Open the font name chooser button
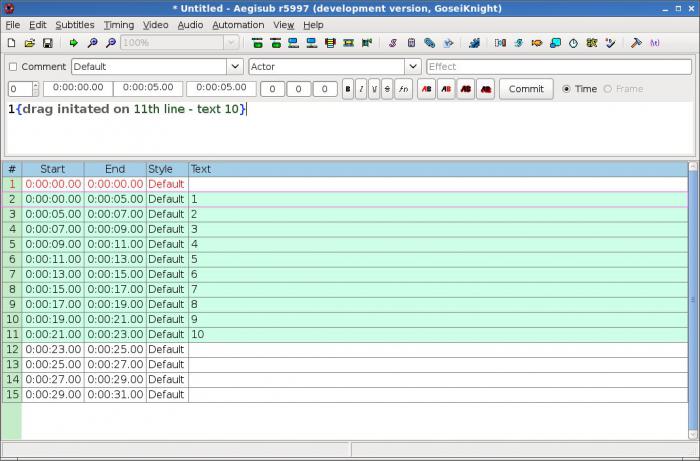Viewport: 700px width, 461px height. (x=404, y=89)
